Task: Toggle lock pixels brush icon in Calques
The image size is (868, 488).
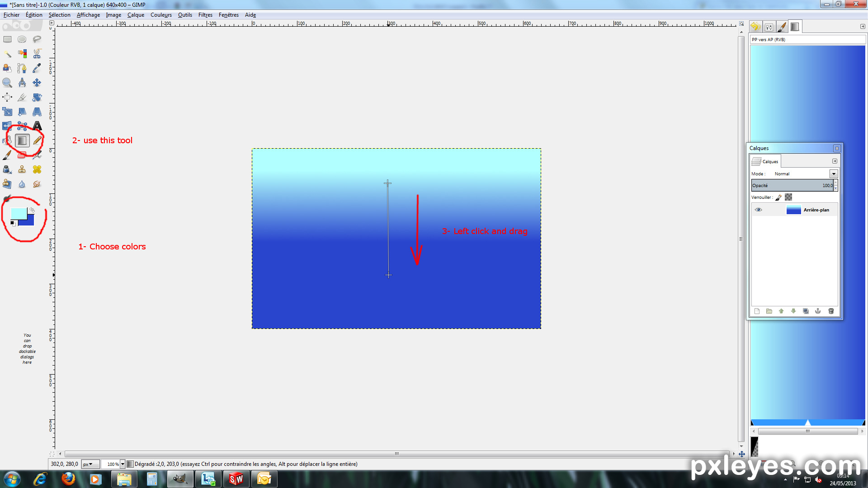Action: [778, 197]
